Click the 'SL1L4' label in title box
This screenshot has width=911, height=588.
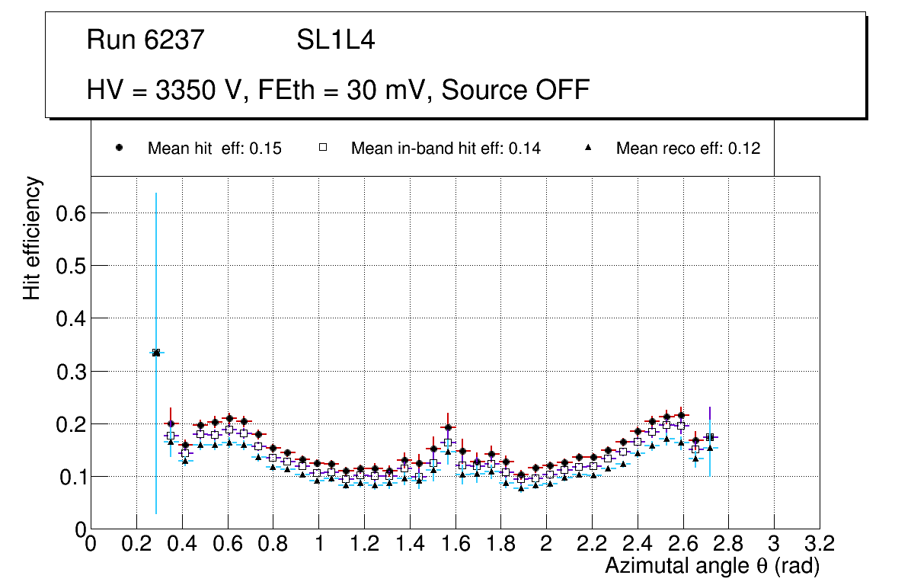tap(336, 40)
